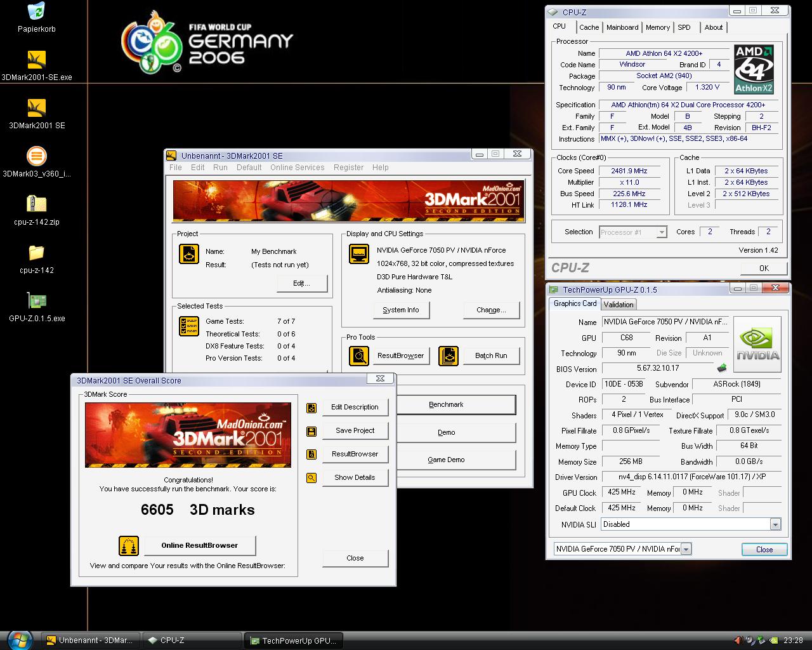
Task: Open the Edit menu in 3DMark2001
Action: [198, 168]
